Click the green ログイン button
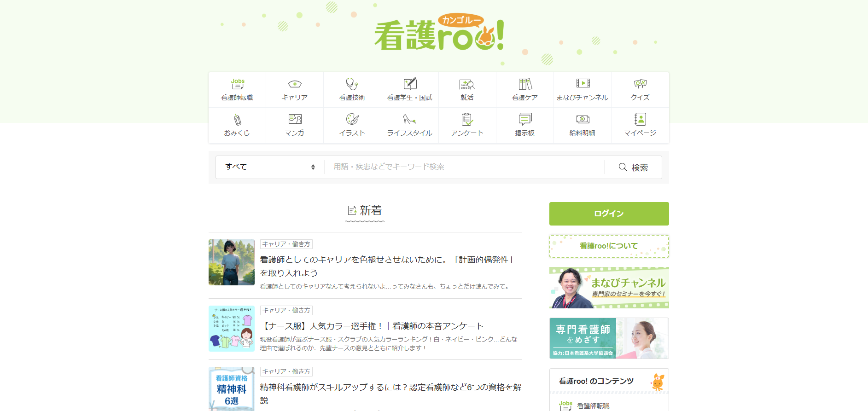This screenshot has height=411, width=868. coord(609,214)
